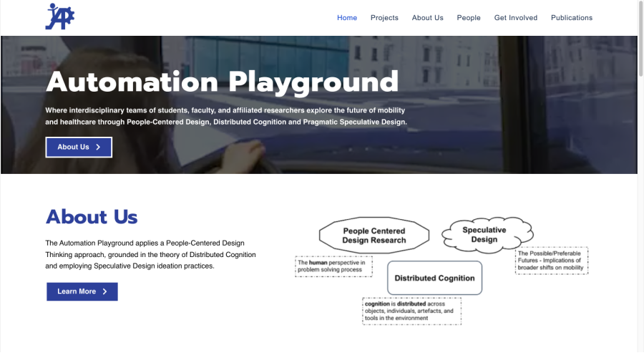Viewport: 644px width, 358px height.
Task: Open the Home navigation link
Action: click(347, 18)
